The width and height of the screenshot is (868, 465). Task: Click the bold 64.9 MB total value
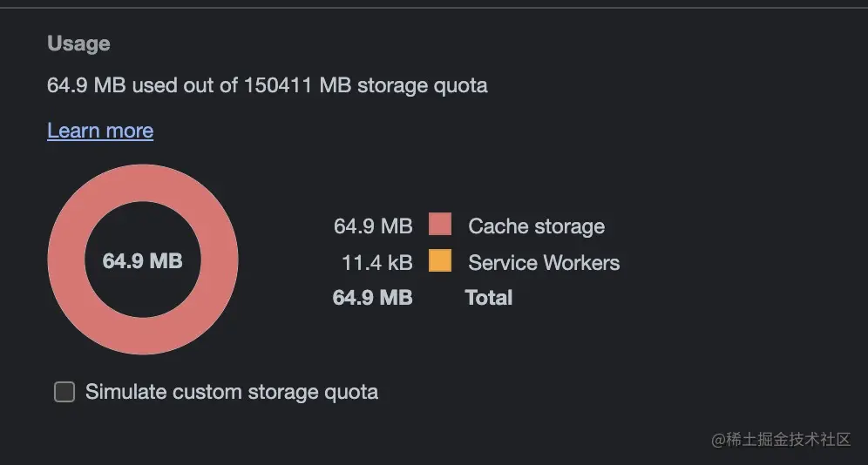(372, 298)
